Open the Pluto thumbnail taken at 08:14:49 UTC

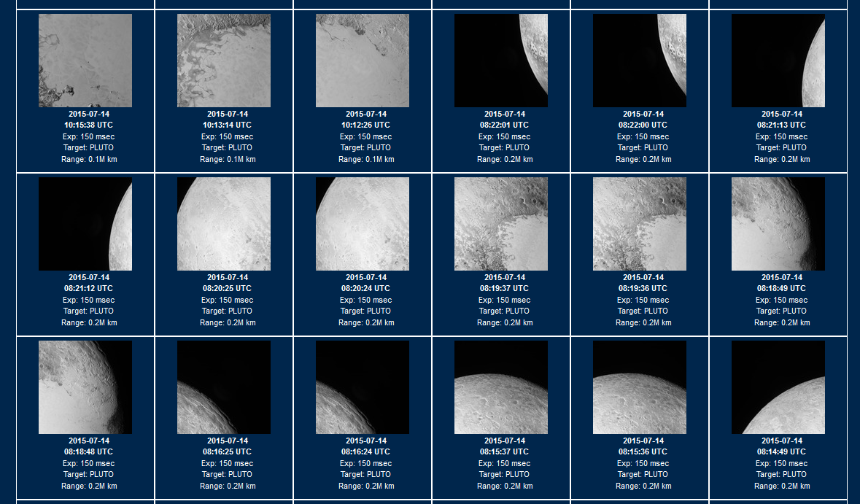tap(778, 387)
